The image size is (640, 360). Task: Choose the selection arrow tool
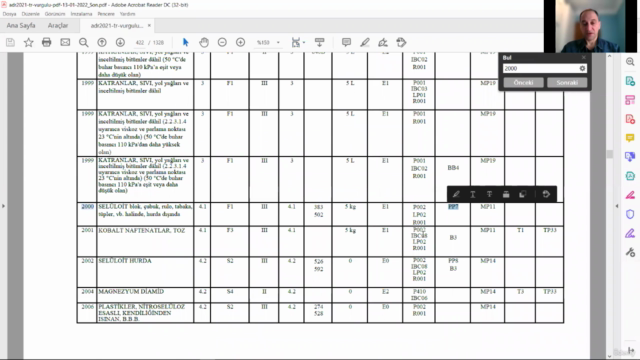(186, 42)
